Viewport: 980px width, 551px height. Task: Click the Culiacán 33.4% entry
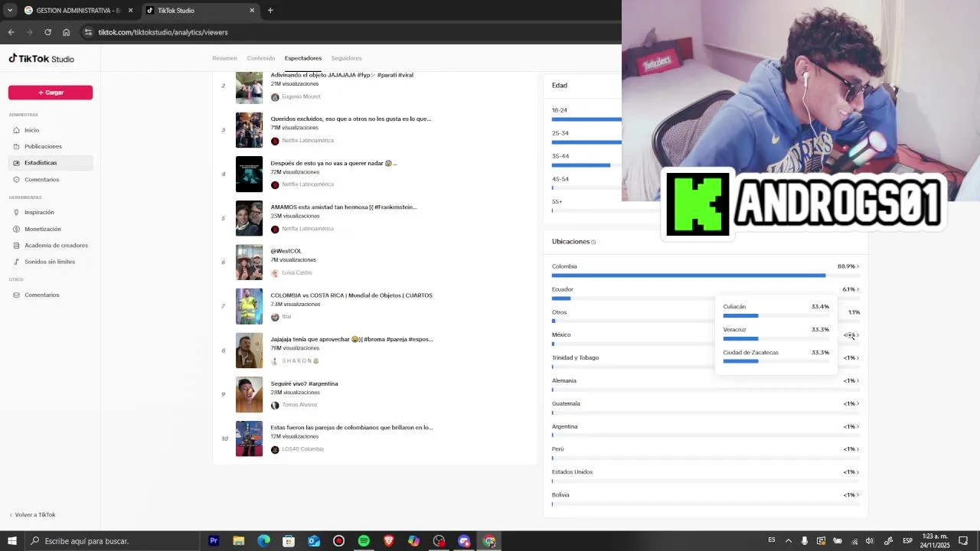[776, 311]
